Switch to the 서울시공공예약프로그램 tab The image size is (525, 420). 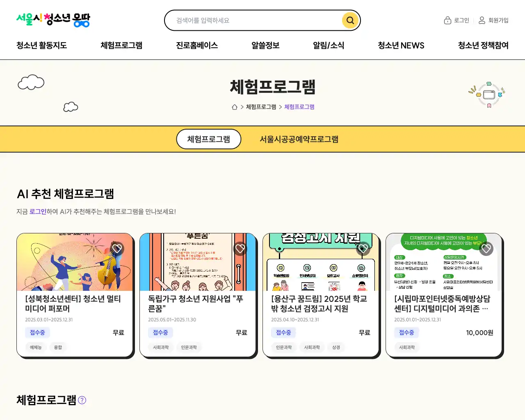coord(299,139)
